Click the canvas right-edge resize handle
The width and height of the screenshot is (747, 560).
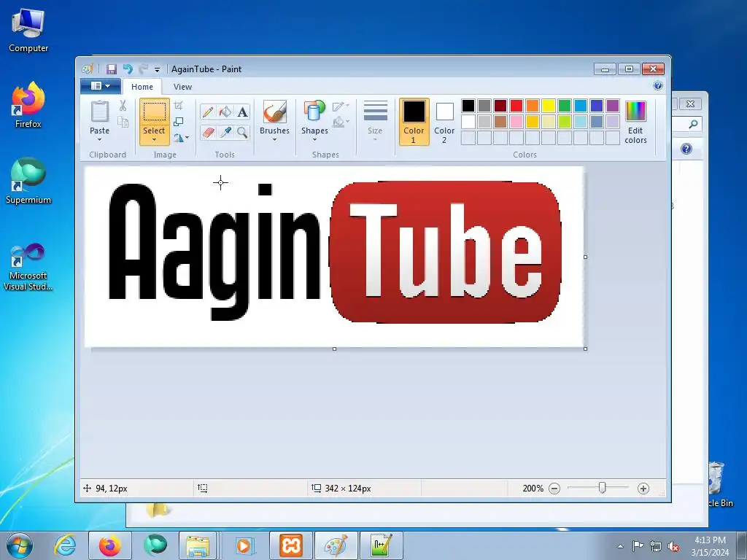click(x=586, y=257)
